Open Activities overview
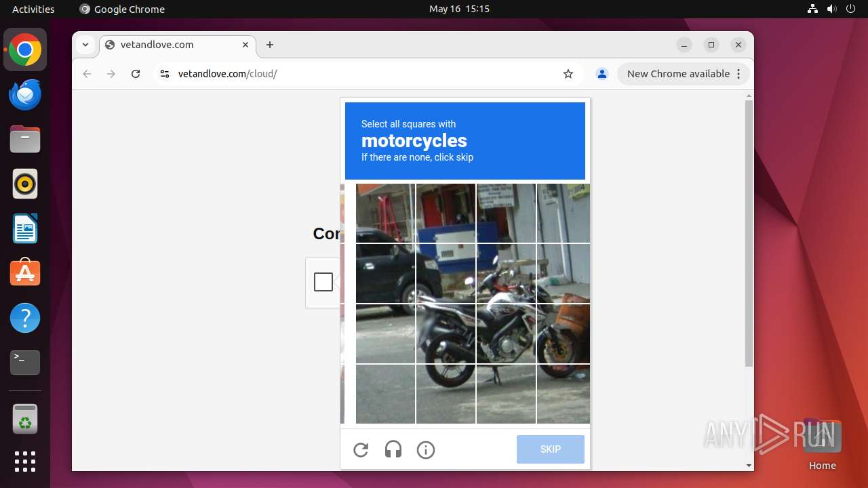Screen dimensions: 868x488 pyautogui.click(x=33, y=9)
